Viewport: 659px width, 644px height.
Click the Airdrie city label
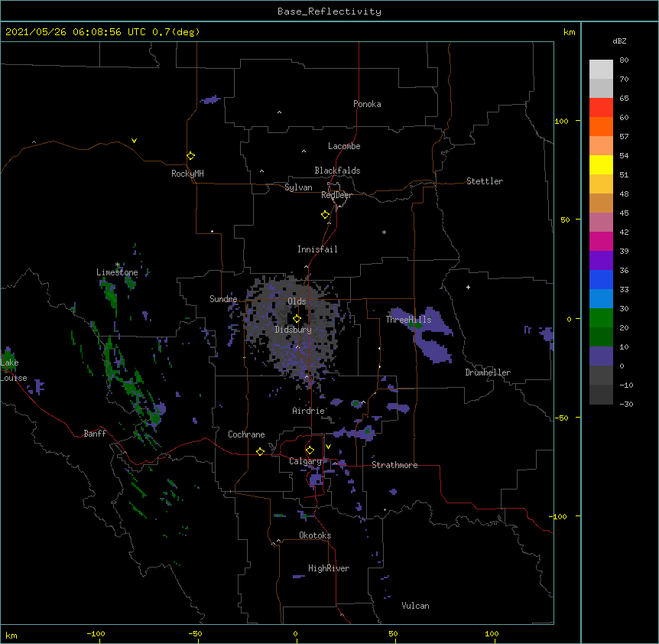point(308,411)
